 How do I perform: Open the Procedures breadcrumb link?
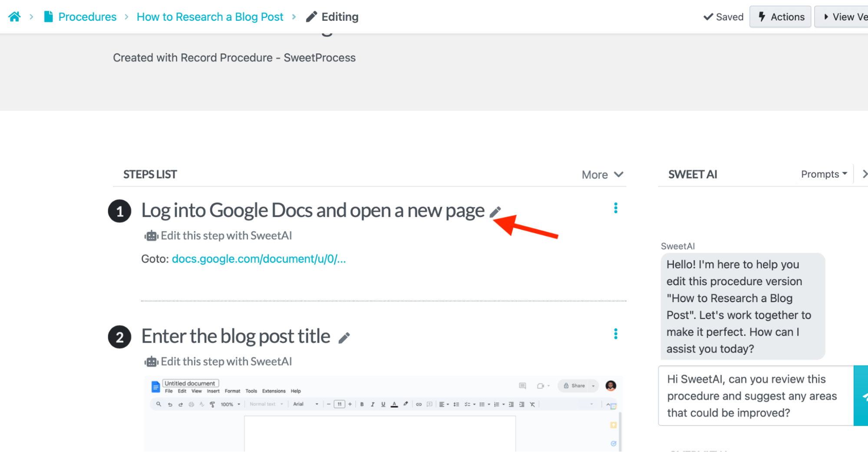pyautogui.click(x=87, y=17)
